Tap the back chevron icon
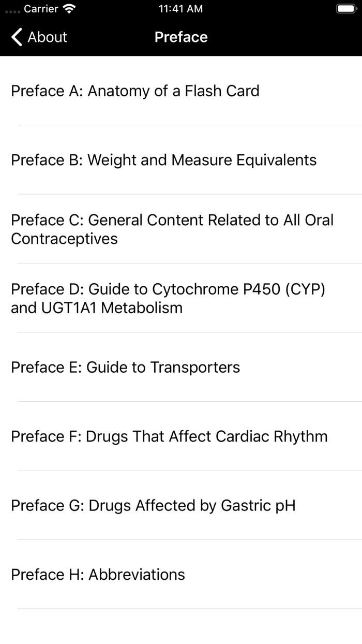362x644 pixels. point(16,37)
